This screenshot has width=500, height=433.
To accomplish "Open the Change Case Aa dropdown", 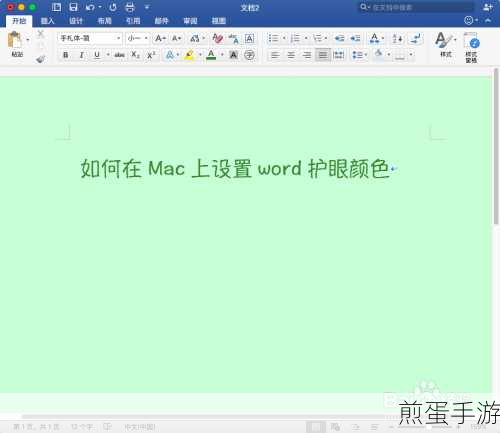I will tap(196, 38).
